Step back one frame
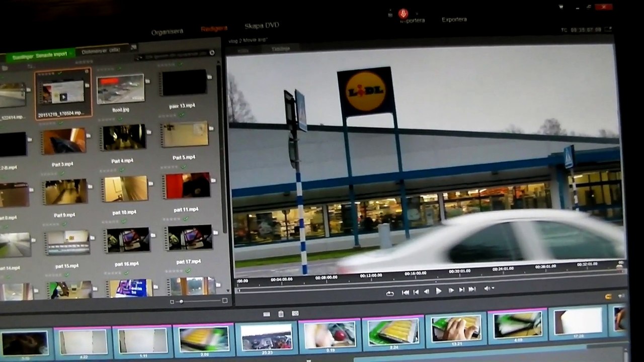The image size is (644, 362). 427,292
